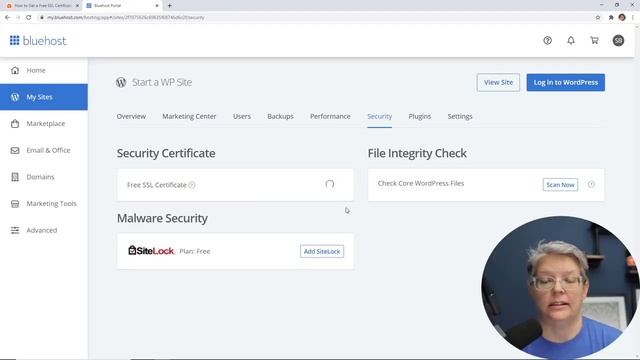640x360 pixels.
Task: Switch to the Plugins tab
Action: pyautogui.click(x=420, y=116)
